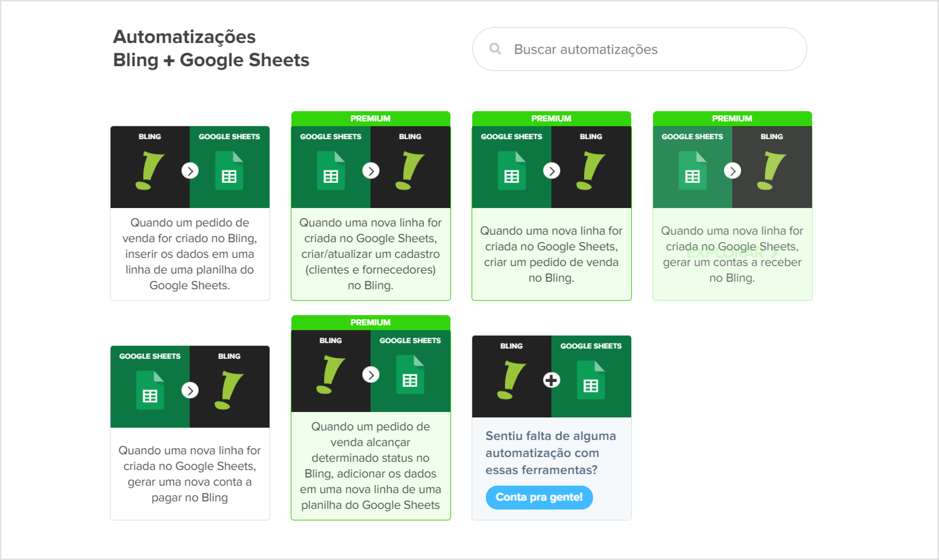
Task: Open the gerar uma nova conta a pagar automation
Action: [x=190, y=433]
